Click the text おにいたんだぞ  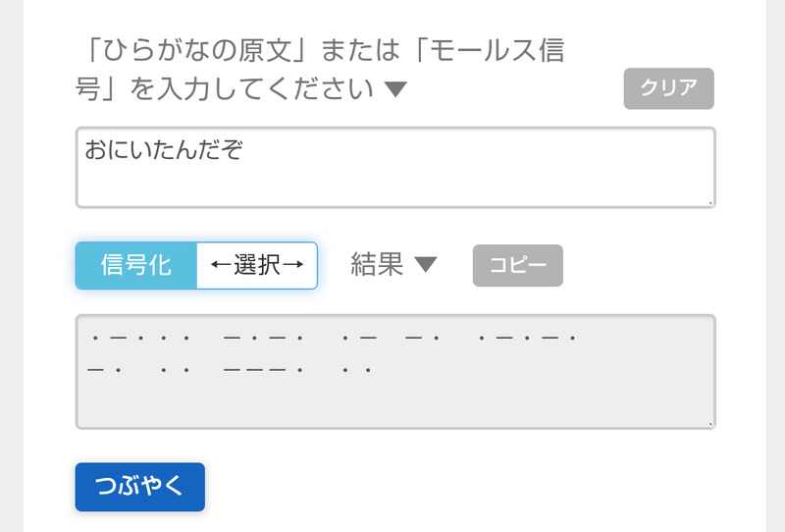point(163,150)
